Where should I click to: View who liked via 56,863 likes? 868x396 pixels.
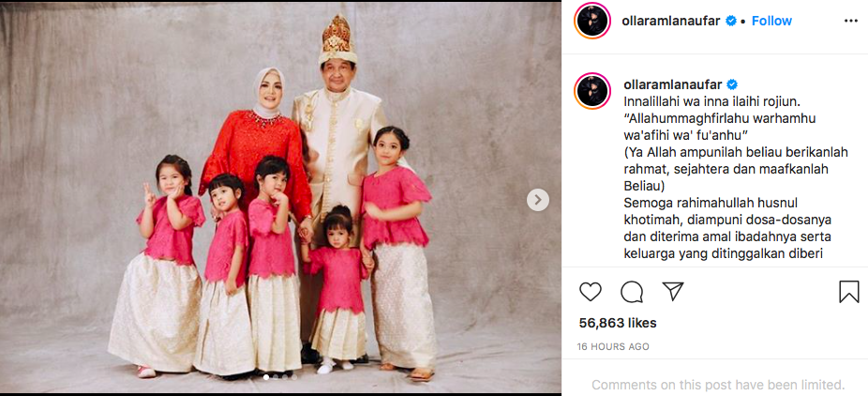(618, 323)
